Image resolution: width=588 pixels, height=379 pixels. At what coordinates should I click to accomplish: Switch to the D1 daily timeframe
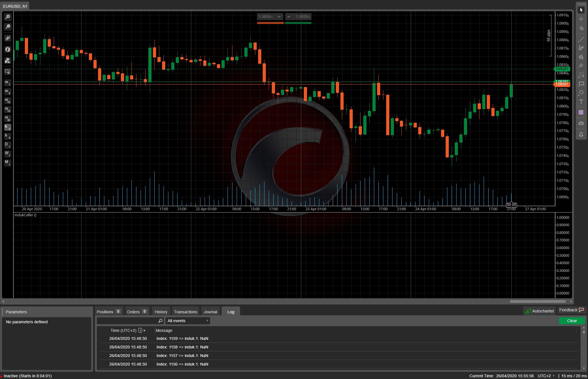(8, 145)
